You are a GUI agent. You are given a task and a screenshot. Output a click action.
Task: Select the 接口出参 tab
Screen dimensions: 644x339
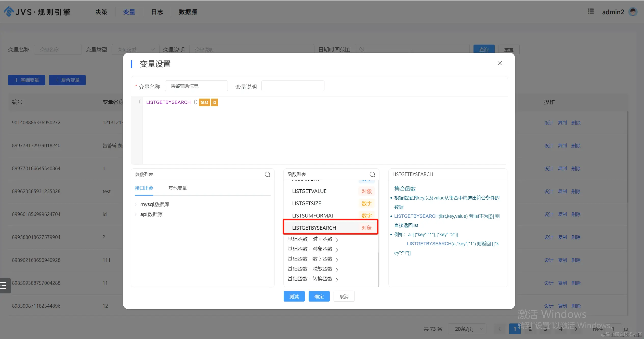click(144, 188)
